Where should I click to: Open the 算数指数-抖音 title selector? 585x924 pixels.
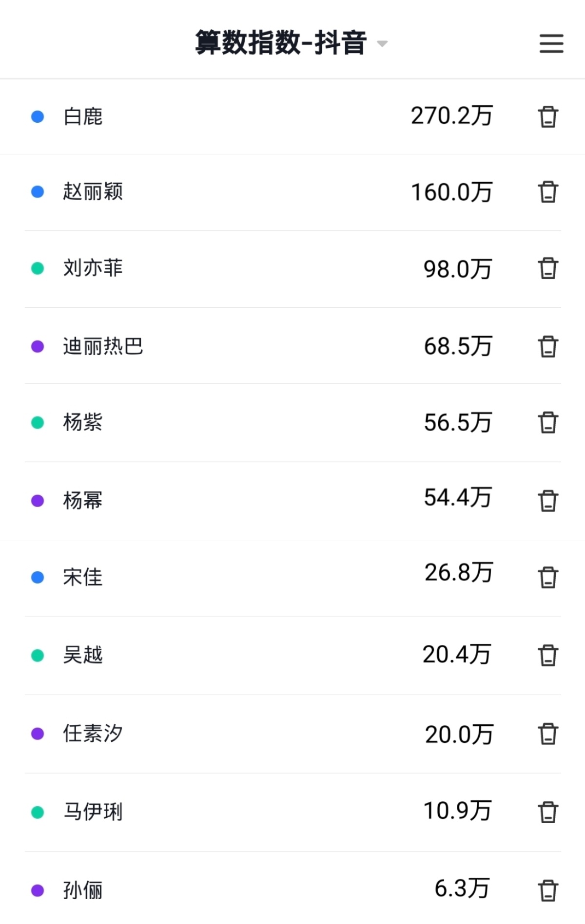pos(281,43)
